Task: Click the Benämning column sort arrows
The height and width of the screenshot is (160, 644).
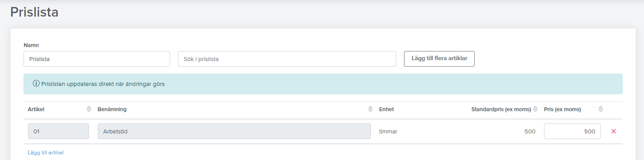Action: click(x=370, y=109)
